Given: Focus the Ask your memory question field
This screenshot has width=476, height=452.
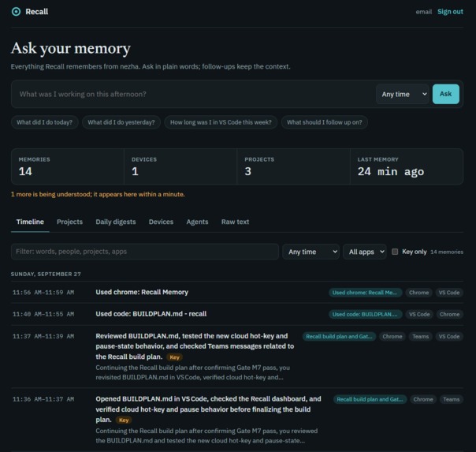Looking at the screenshot, I should point(193,94).
